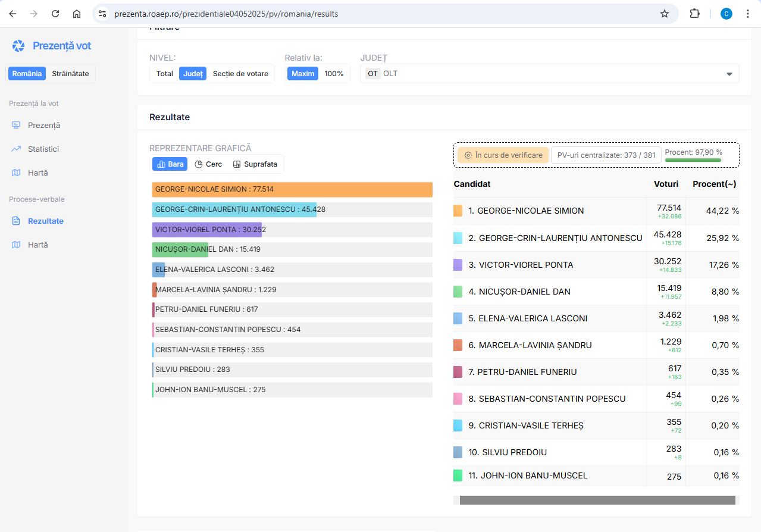
Task: Click the orange swatch beside George-Nicolae Simion
Action: (458, 211)
